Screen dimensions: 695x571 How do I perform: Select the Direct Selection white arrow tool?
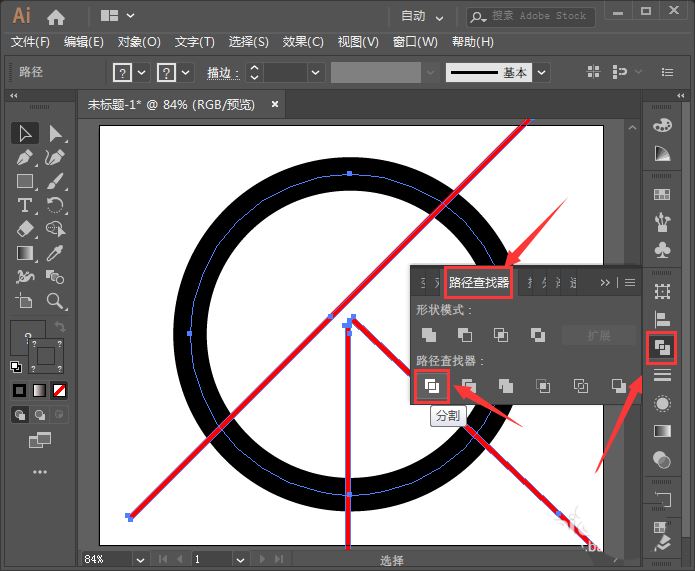coord(56,133)
